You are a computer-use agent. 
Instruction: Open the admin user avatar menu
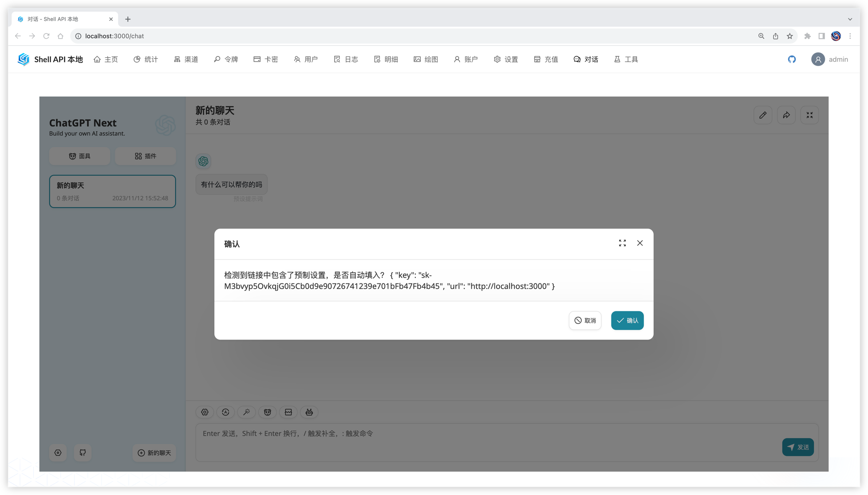tap(818, 59)
